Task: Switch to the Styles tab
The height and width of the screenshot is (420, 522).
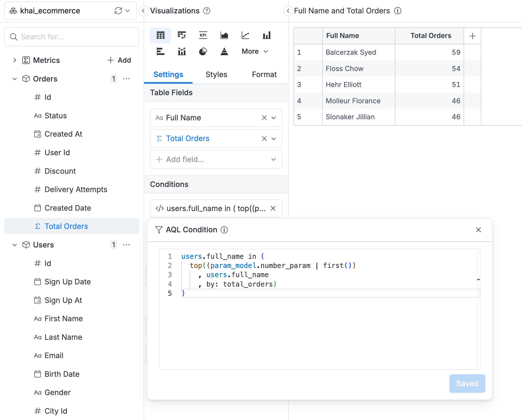Action: click(x=216, y=74)
